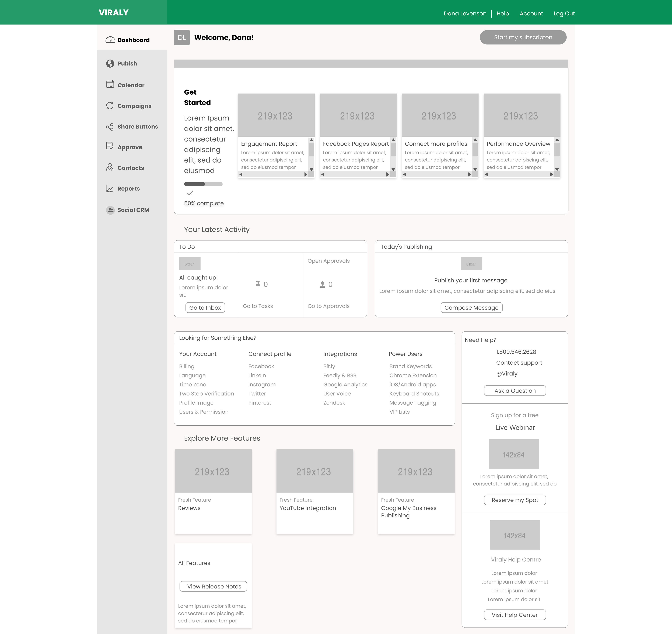Click the Go to Inbox button
This screenshot has width=672, height=634.
tap(205, 308)
